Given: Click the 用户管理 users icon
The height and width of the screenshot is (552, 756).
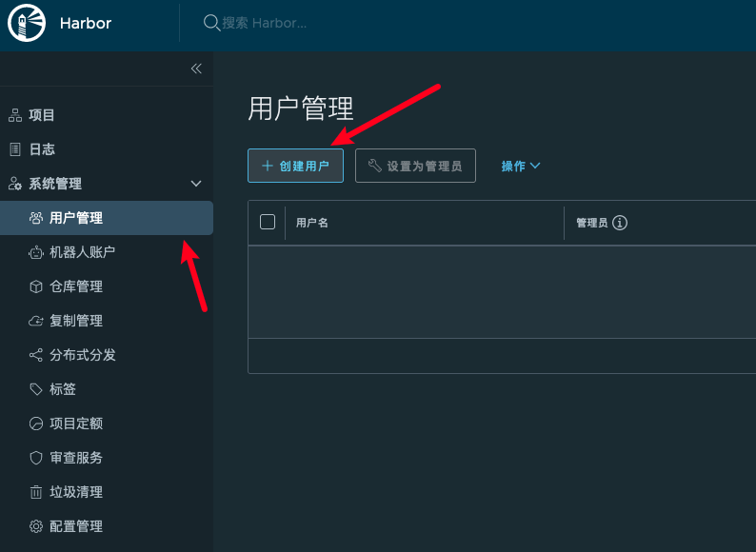Looking at the screenshot, I should [x=35, y=218].
